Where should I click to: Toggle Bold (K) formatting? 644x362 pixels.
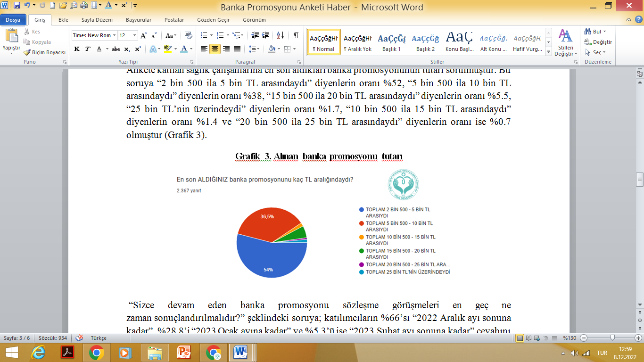(76, 49)
